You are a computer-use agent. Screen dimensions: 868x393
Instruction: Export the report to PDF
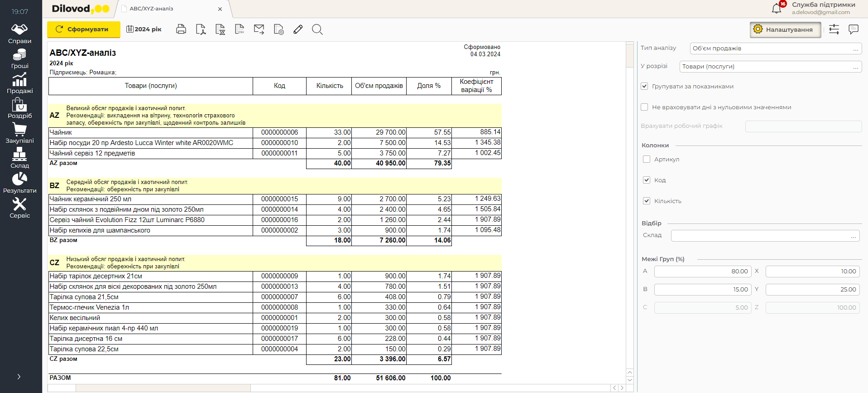tap(201, 29)
